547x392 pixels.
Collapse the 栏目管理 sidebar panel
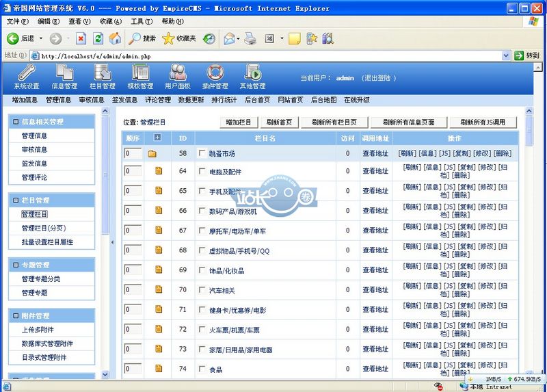[x=16, y=200]
